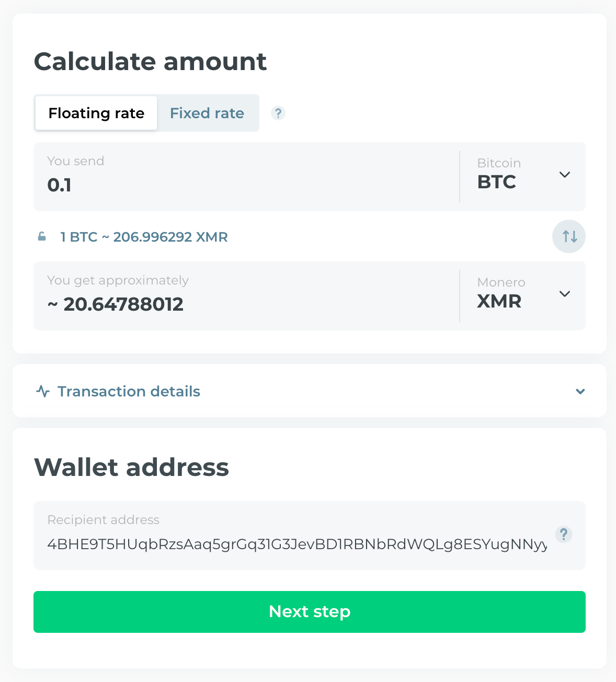The width and height of the screenshot is (616, 682).
Task: Click the Calculate amount heading
Action: tap(151, 62)
